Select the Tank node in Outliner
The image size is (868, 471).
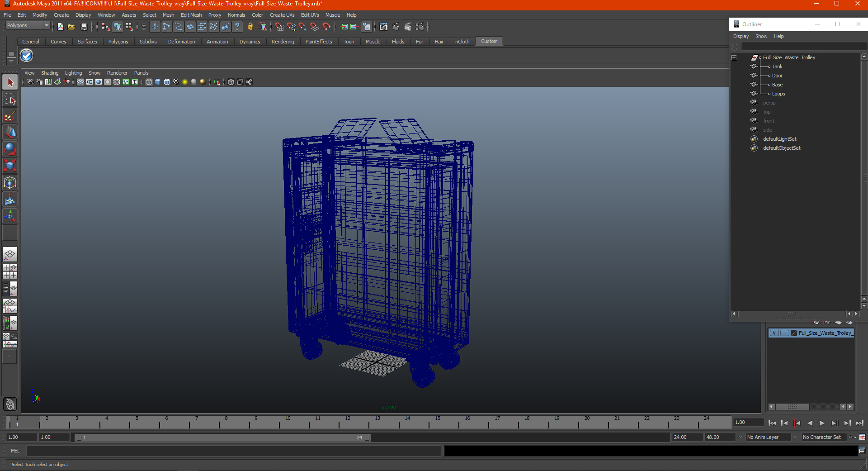tap(777, 67)
